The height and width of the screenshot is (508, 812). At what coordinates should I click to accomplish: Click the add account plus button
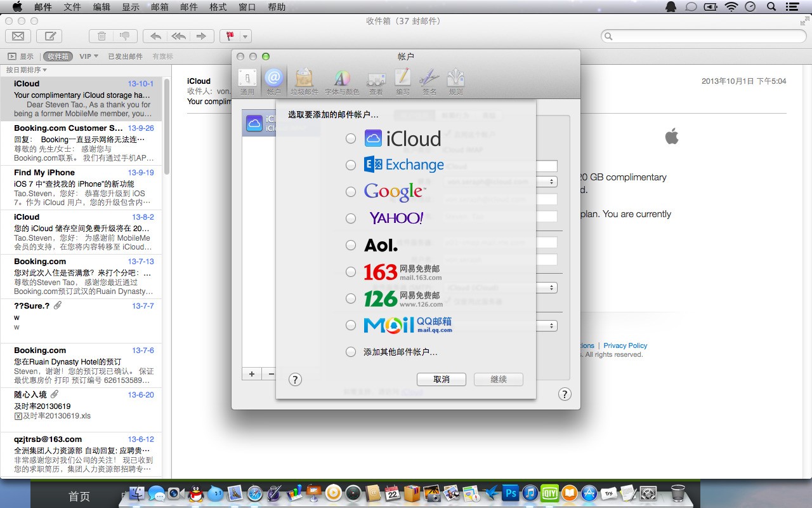click(252, 374)
